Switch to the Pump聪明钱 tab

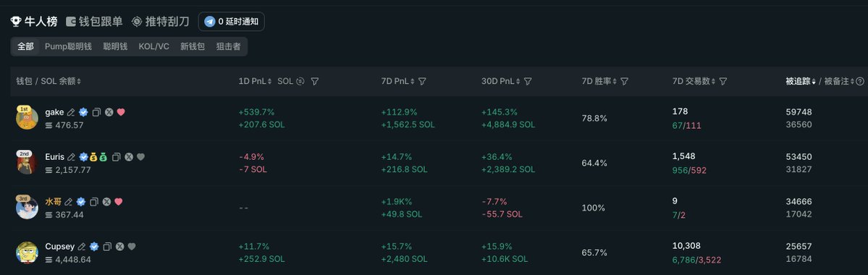click(68, 46)
